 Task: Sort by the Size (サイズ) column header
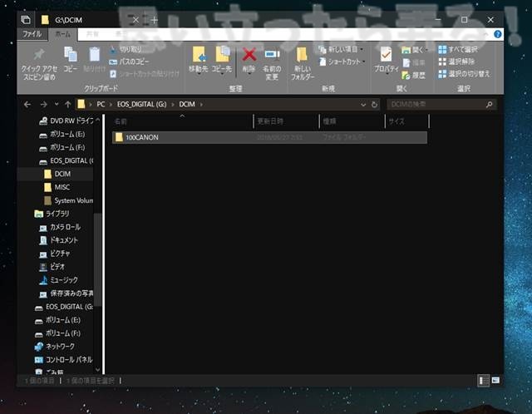(x=407, y=121)
